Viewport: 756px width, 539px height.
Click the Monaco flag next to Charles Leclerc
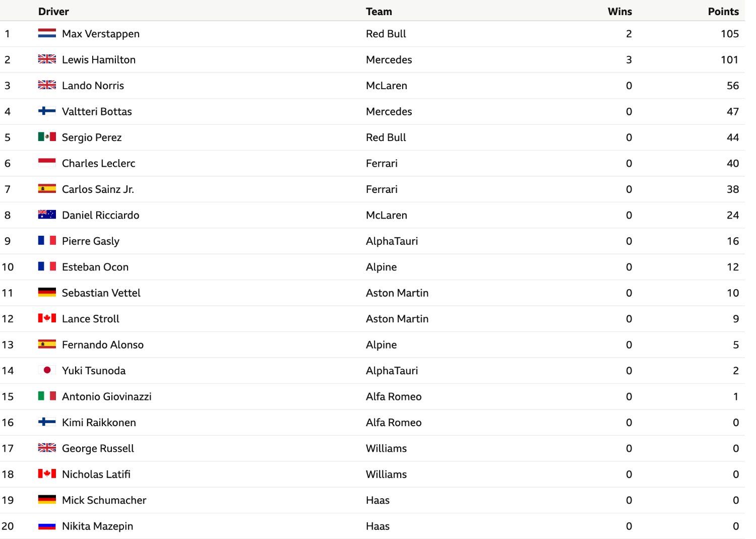47,163
